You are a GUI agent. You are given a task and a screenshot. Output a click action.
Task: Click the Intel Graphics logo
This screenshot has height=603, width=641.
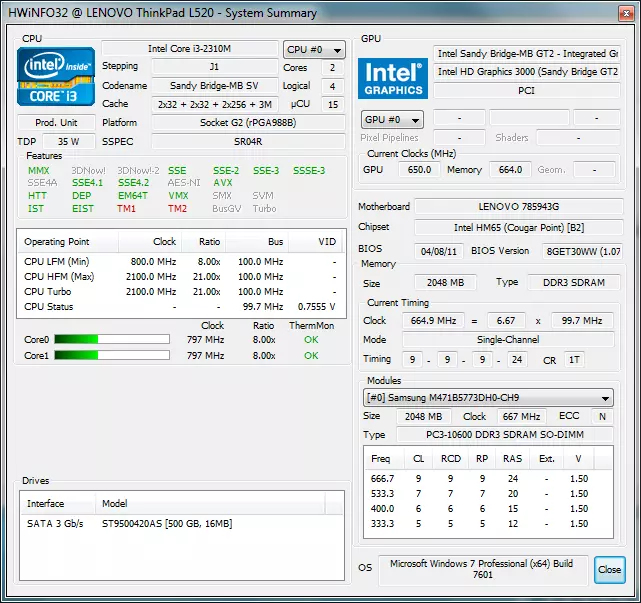(x=393, y=78)
